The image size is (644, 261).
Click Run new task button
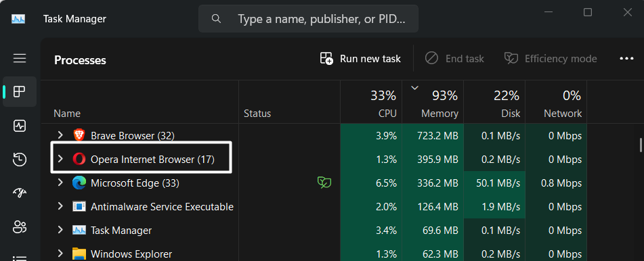(360, 59)
